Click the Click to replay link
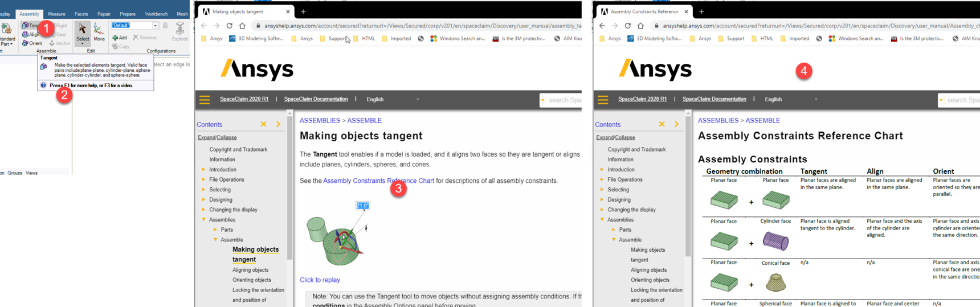The width and height of the screenshot is (980, 307). (320, 280)
